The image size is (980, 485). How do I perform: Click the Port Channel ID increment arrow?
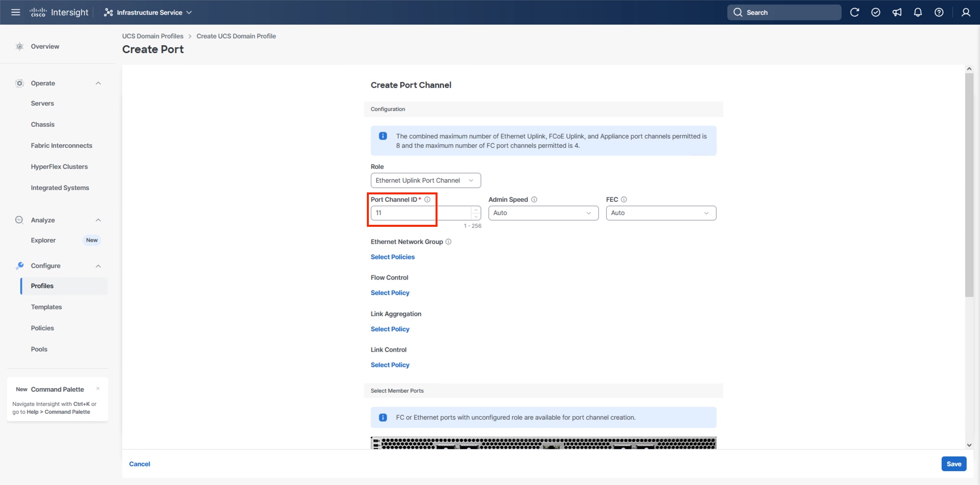pos(475,210)
